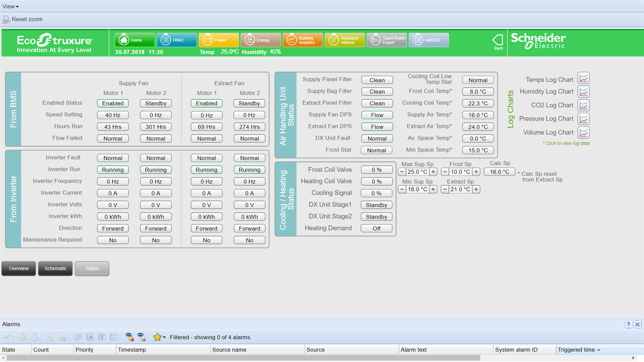The height and width of the screenshot is (362, 644).
Task: Open the Pressure Log Chart icon
Action: pos(583,119)
